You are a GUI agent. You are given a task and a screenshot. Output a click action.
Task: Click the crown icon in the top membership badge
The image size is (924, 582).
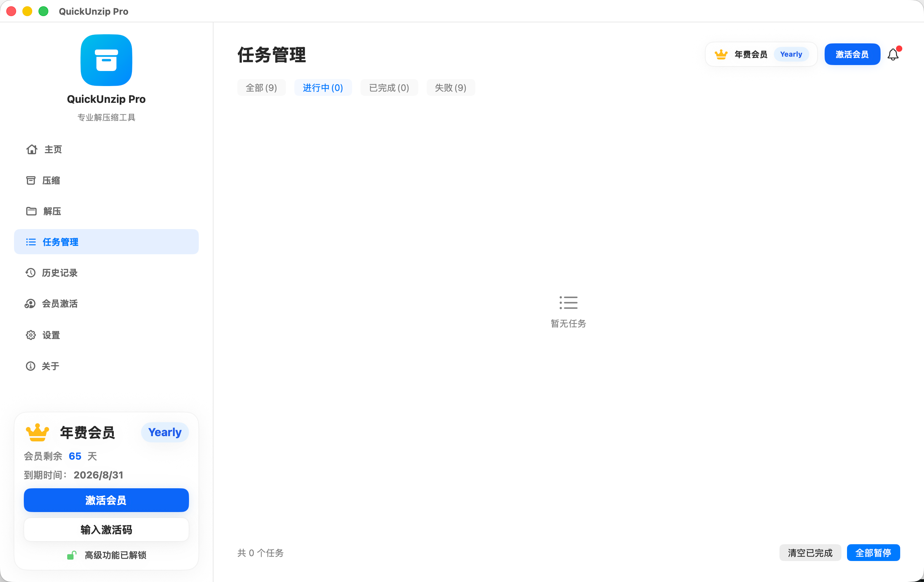click(721, 55)
